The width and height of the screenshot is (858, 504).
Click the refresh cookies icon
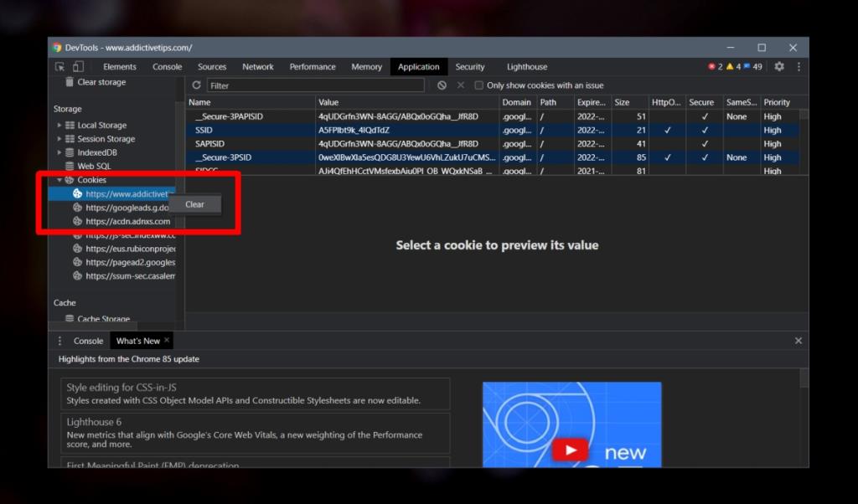[x=195, y=85]
